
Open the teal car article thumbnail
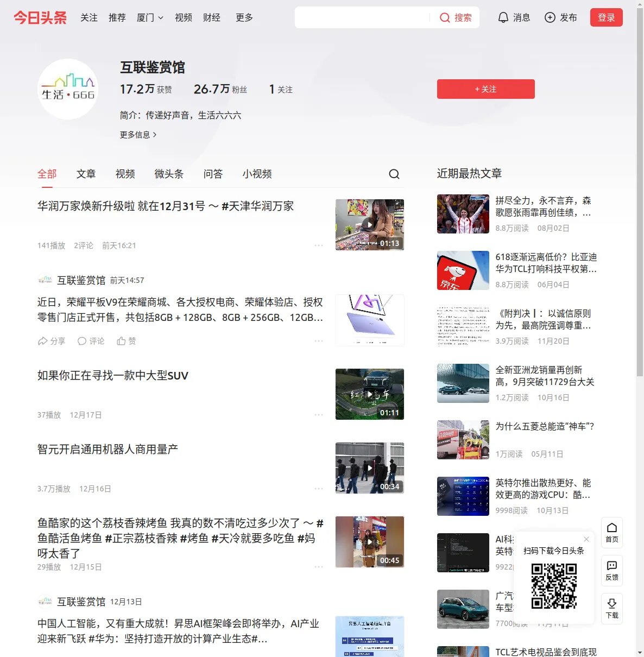[463, 609]
